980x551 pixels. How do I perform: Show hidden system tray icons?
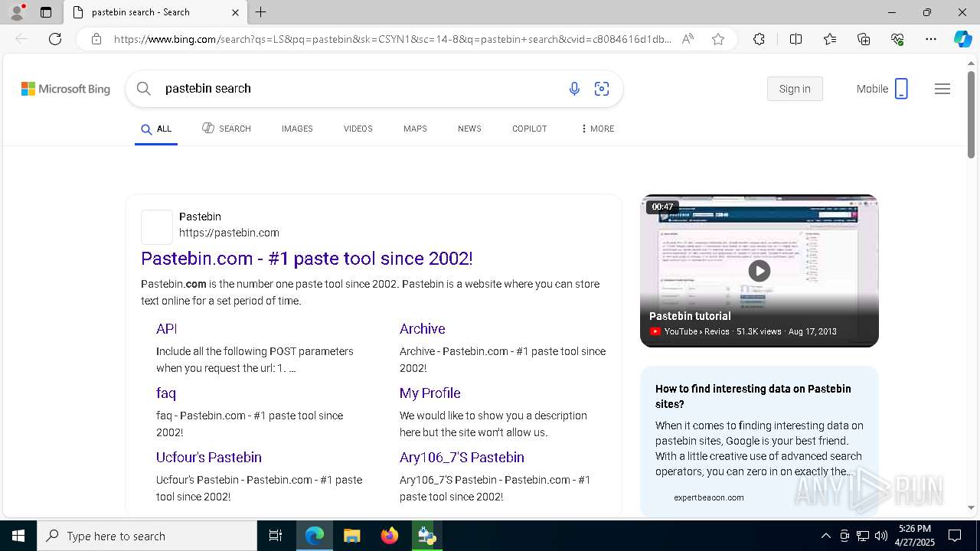(825, 536)
